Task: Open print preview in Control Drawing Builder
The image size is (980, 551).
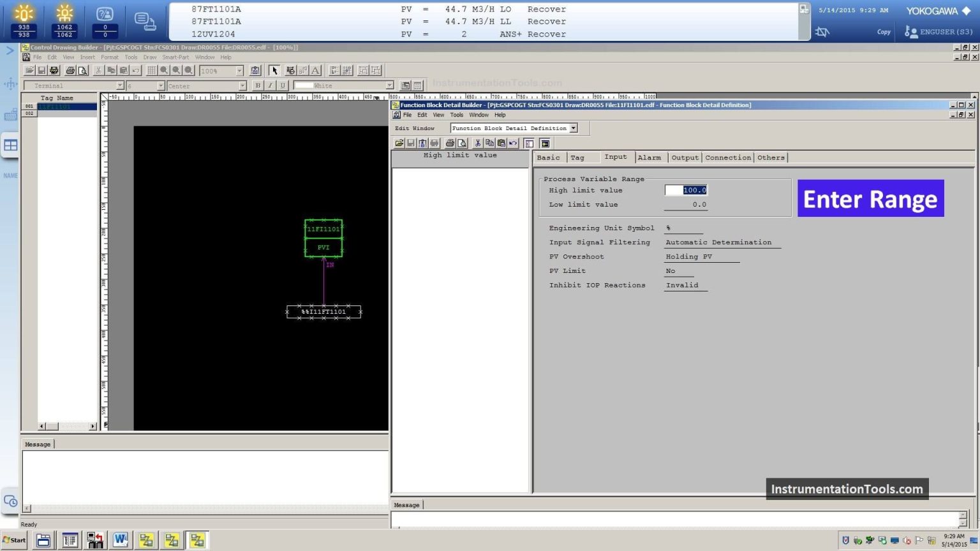Action: pos(83,70)
